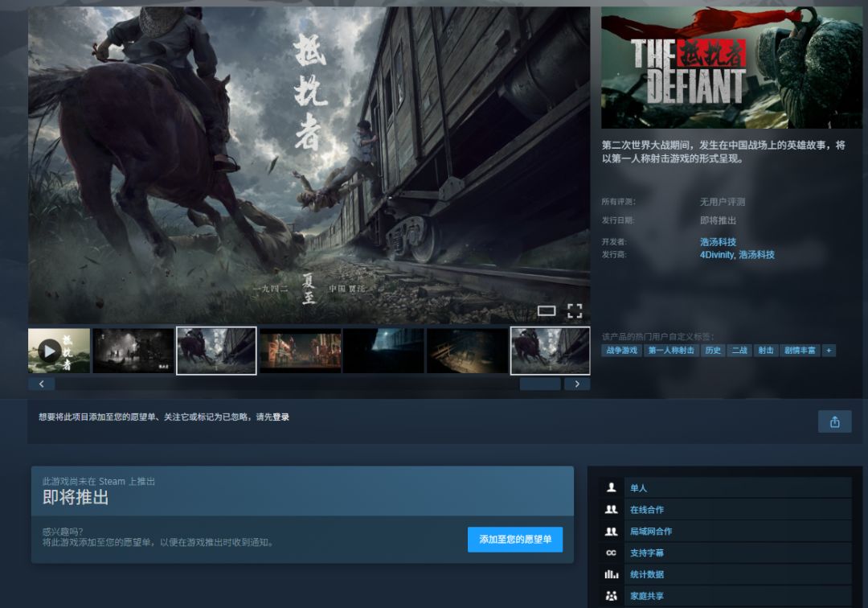Select the highlighted horse rider thumbnail

click(216, 351)
